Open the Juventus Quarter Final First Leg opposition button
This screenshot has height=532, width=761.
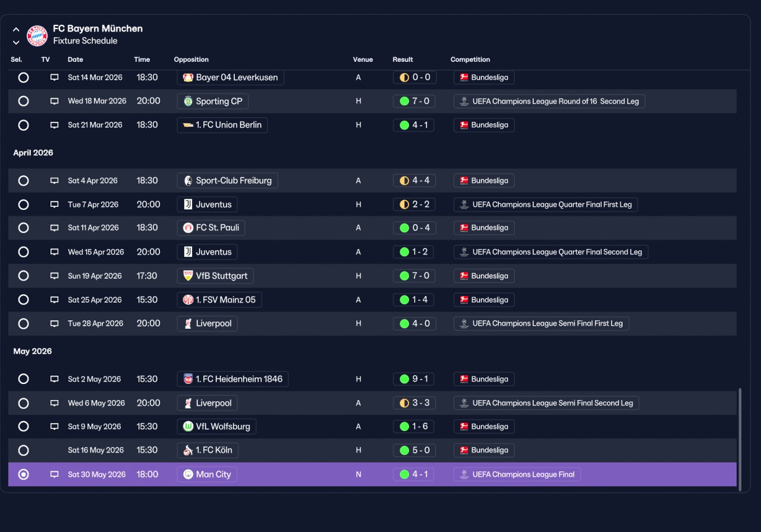click(x=207, y=204)
